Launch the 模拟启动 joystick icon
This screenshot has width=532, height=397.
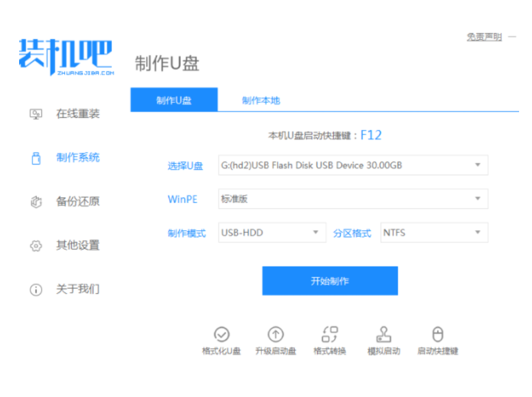[384, 335]
